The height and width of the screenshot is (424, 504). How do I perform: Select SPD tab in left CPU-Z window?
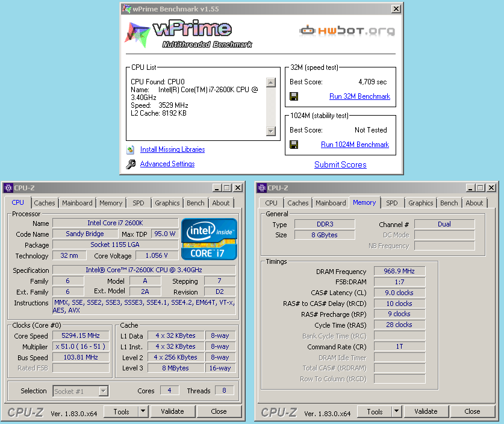[138, 203]
